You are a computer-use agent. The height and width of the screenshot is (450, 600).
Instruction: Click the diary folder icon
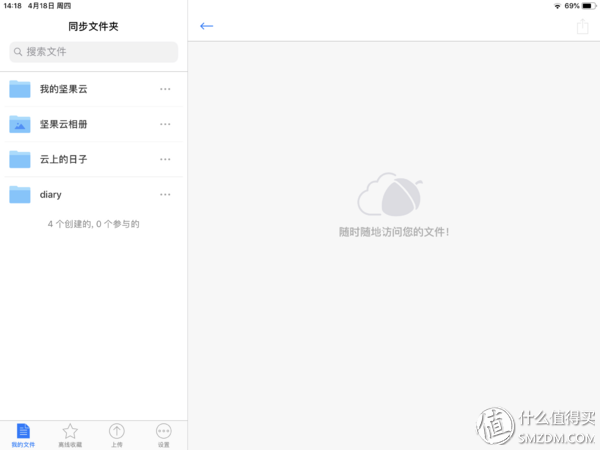pos(20,194)
